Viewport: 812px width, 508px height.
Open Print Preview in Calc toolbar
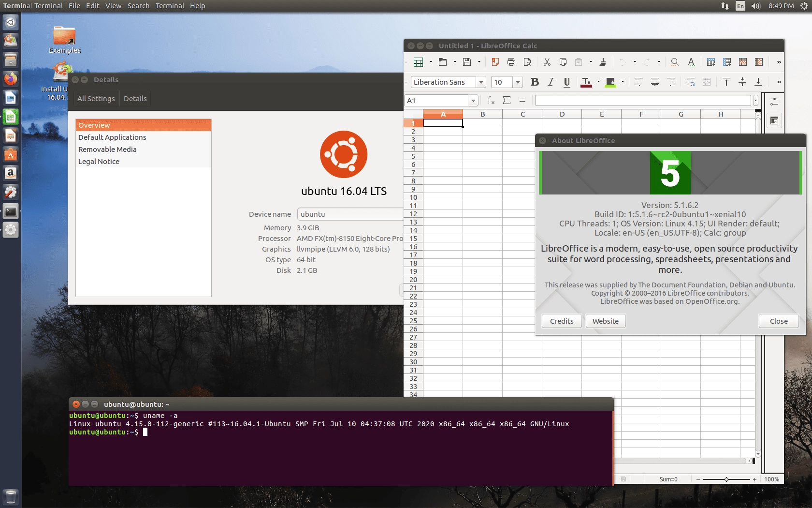click(x=527, y=62)
